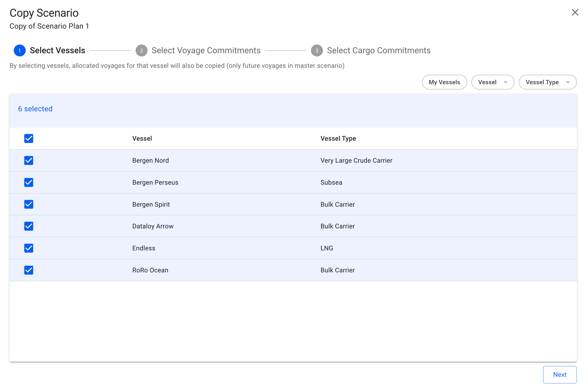The image size is (588, 390).
Task: Sort by Vessel Type column header
Action: (338, 139)
